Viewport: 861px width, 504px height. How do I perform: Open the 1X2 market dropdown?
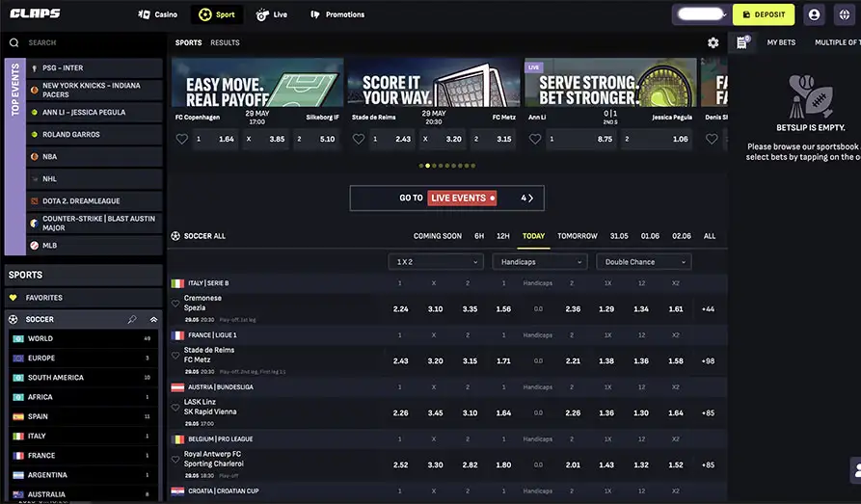(x=436, y=262)
